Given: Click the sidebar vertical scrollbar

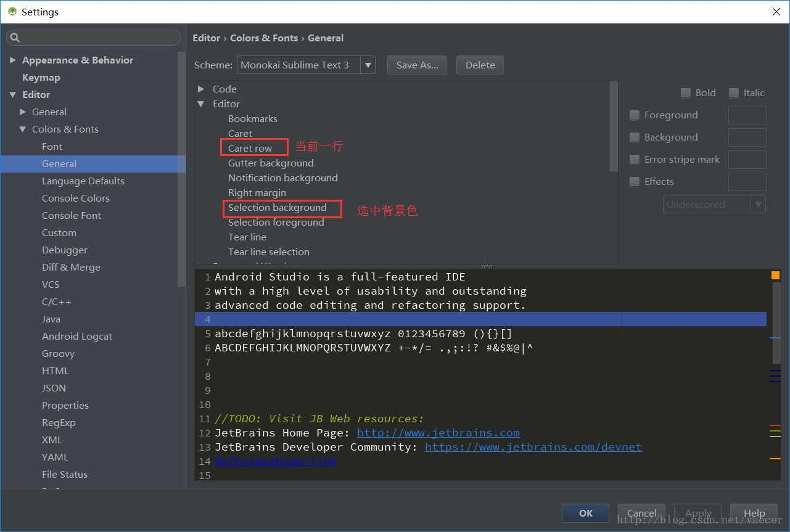Looking at the screenshot, I should (x=181, y=169).
